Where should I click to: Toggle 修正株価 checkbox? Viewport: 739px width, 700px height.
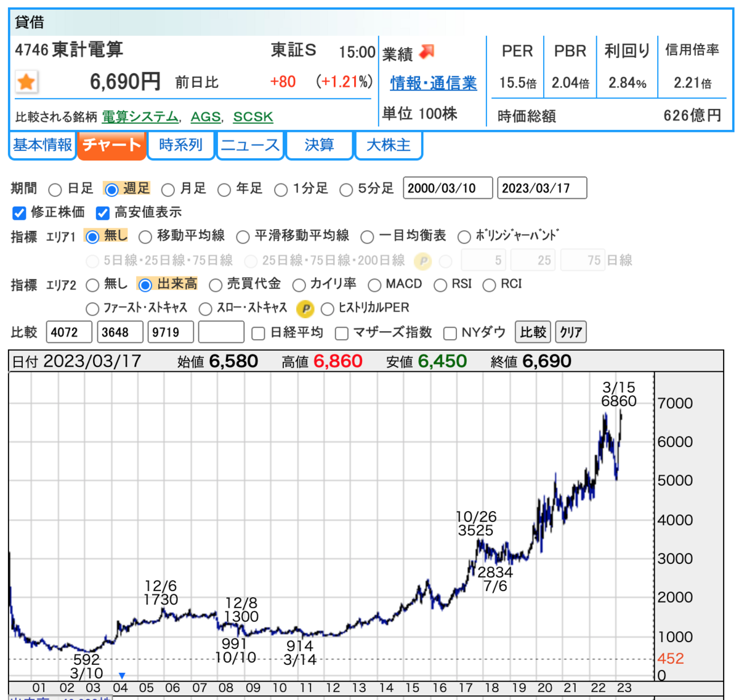coord(19,213)
